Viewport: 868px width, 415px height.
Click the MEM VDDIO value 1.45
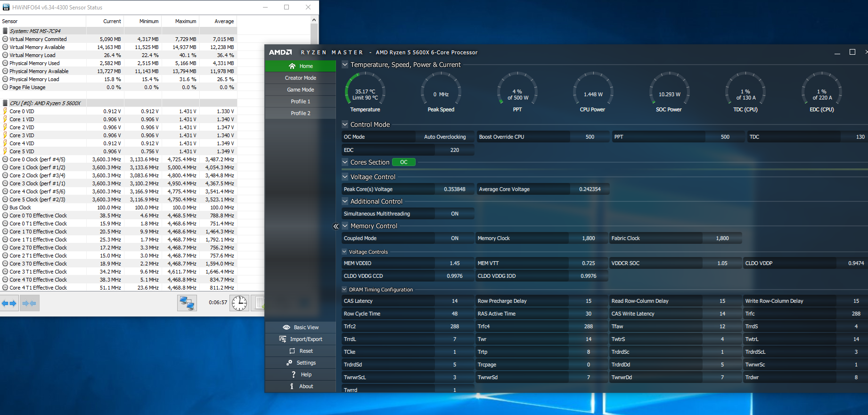point(455,263)
